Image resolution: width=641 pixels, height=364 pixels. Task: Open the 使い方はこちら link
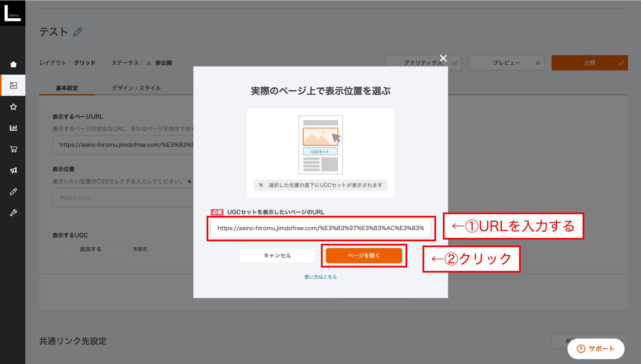point(320,277)
